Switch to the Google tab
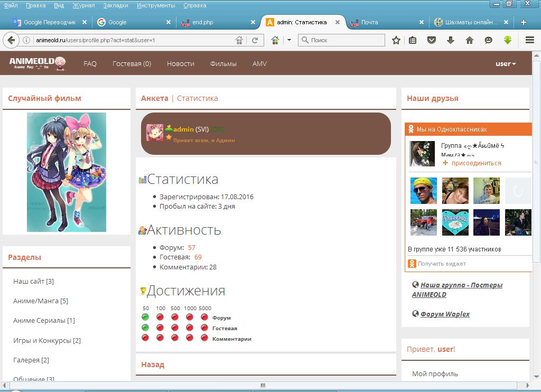 pyautogui.click(x=134, y=22)
